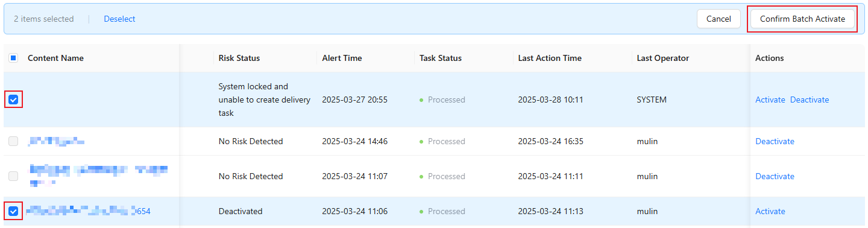Screen dimensions: 868x228
Task: Deactivate the 2025-03-24 14:46 alert row
Action: [x=775, y=142]
